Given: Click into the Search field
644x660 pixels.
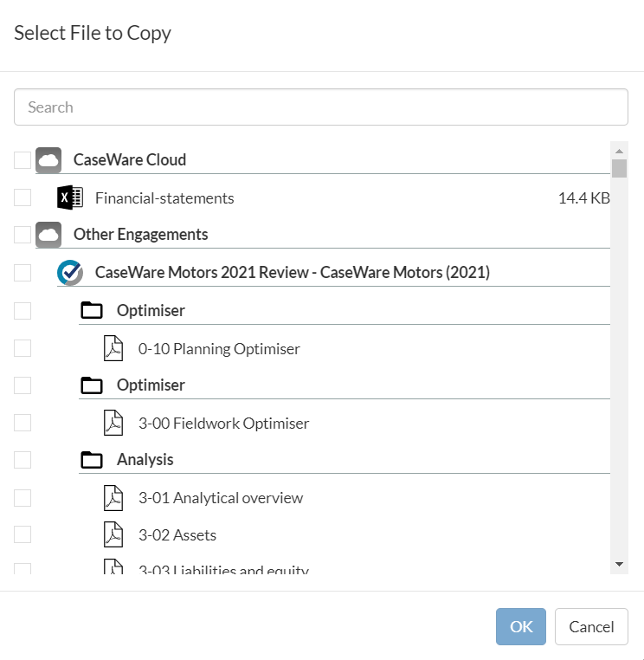Looking at the screenshot, I should click(320, 107).
